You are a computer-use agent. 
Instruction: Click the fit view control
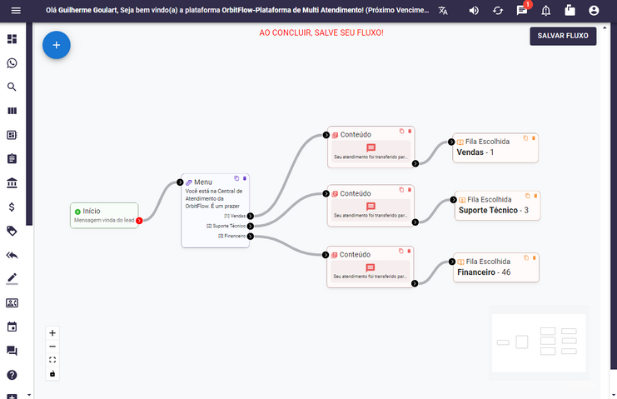(52, 360)
